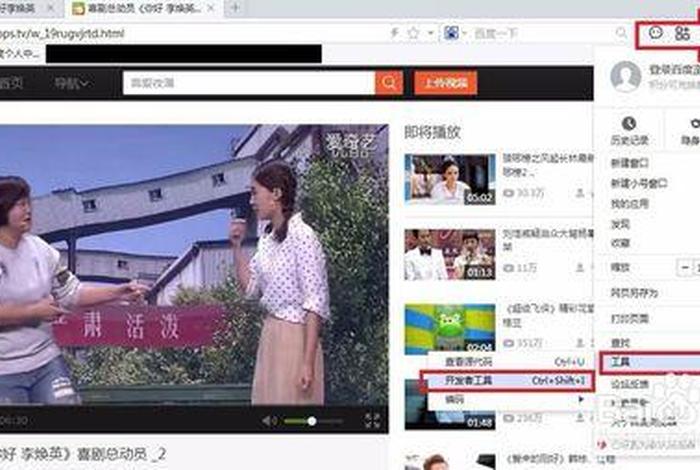
Task: Click the bookmark star icon in address bar
Action: pyautogui.click(x=413, y=33)
